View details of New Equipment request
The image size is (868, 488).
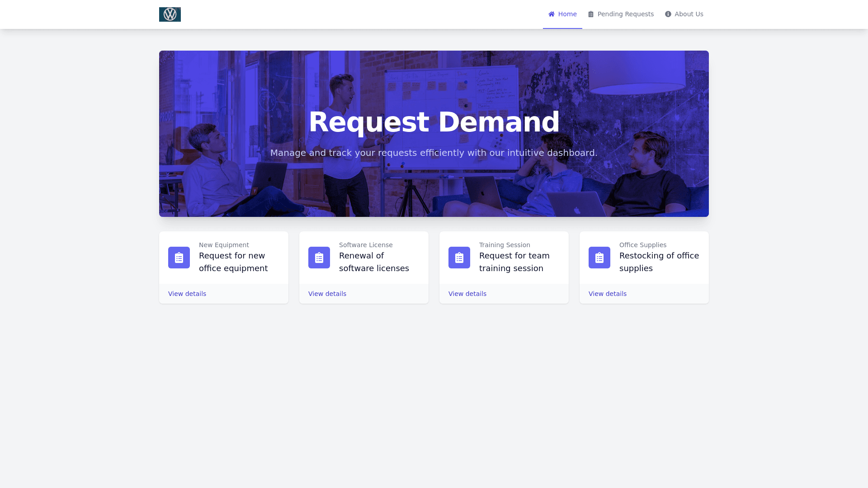pos(187,294)
